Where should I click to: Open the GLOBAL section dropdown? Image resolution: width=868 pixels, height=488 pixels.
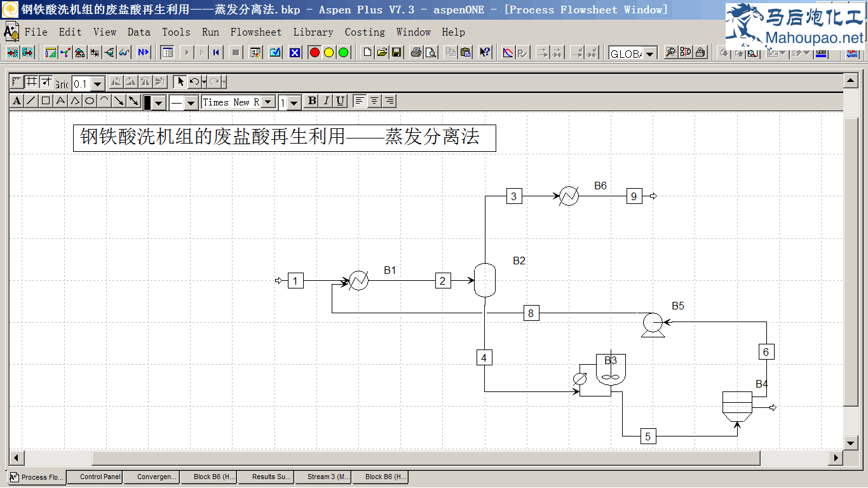click(x=649, y=54)
